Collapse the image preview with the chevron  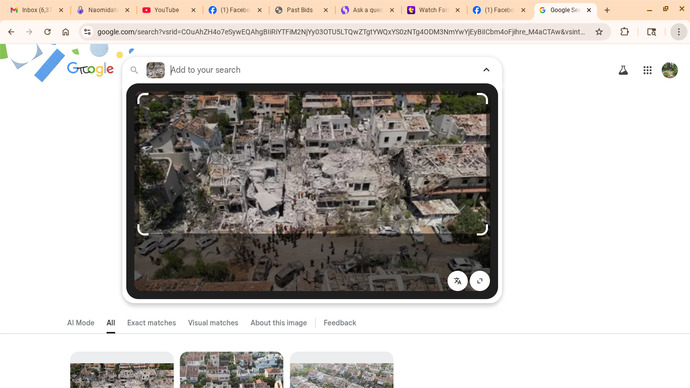pyautogui.click(x=486, y=70)
